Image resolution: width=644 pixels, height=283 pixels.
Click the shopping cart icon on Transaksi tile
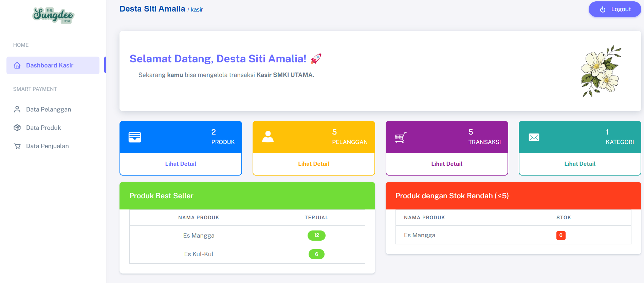click(401, 137)
